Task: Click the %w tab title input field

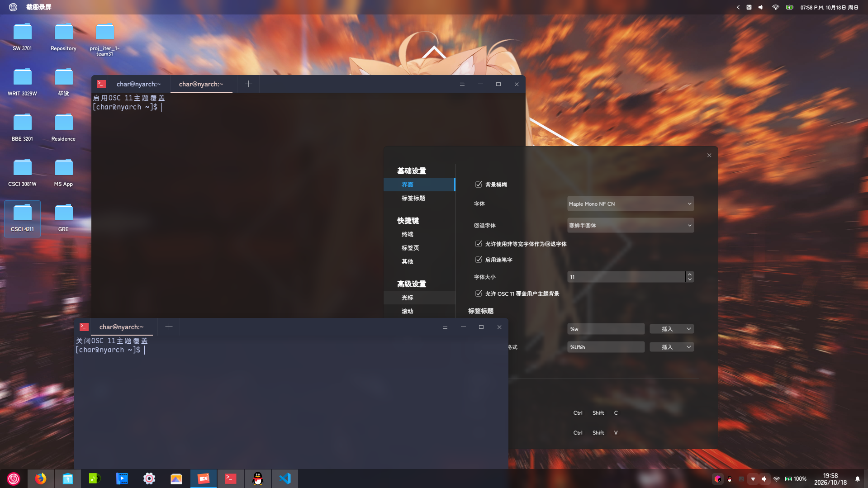Action: (606, 329)
